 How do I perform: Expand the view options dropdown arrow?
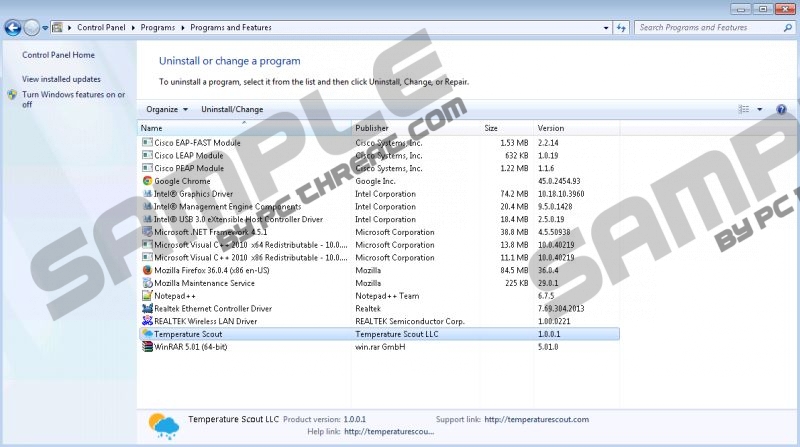(x=759, y=109)
